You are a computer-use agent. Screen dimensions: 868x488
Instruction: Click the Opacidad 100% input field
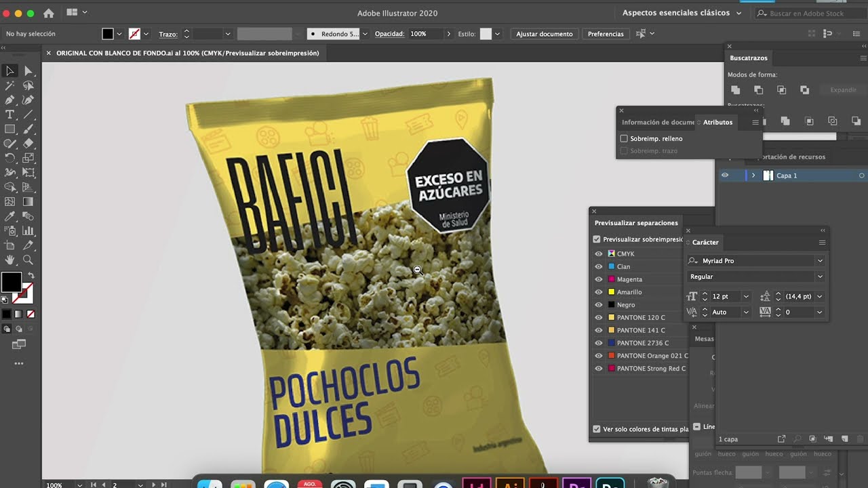click(x=425, y=34)
